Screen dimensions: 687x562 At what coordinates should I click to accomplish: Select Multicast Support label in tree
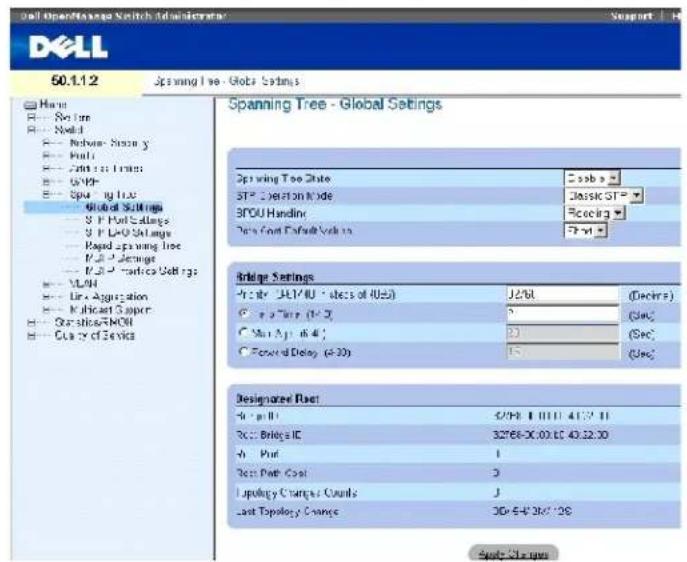tap(110, 310)
